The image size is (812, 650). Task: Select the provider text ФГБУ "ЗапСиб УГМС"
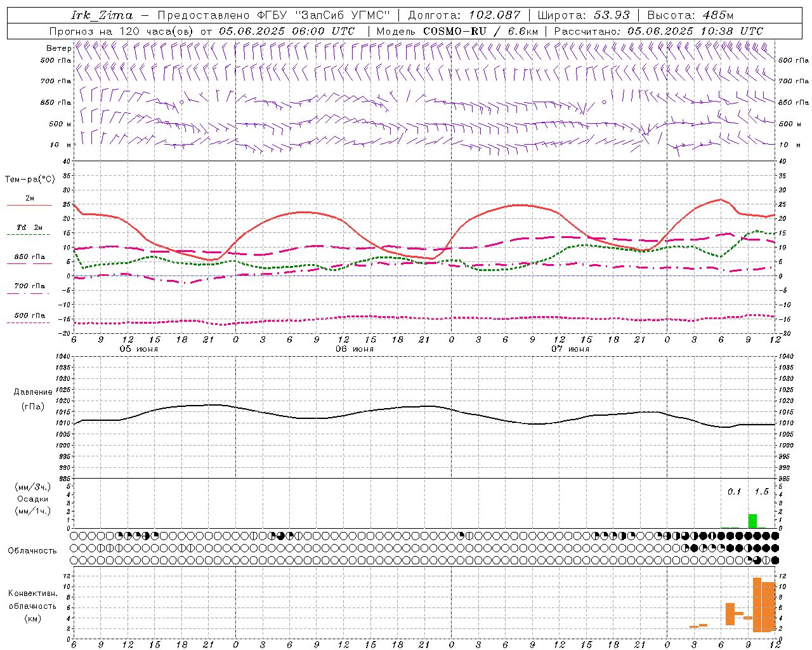(x=323, y=15)
